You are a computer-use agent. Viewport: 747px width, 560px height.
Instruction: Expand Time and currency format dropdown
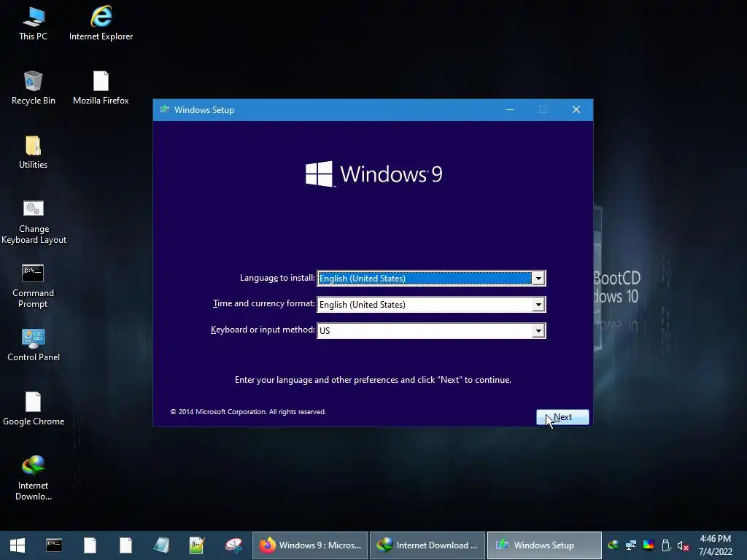click(538, 305)
